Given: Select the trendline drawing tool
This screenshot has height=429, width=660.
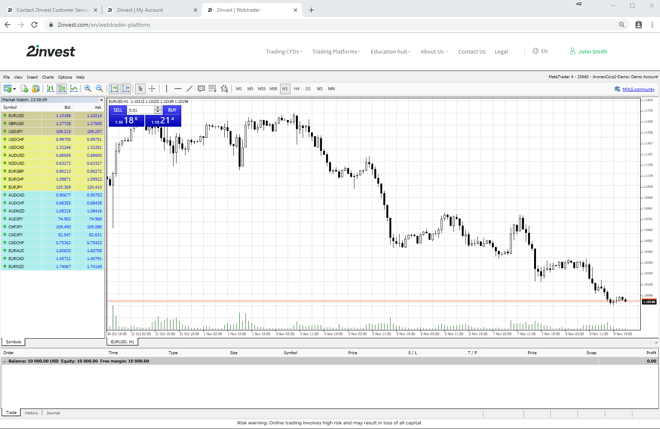Looking at the screenshot, I should pos(189,88).
